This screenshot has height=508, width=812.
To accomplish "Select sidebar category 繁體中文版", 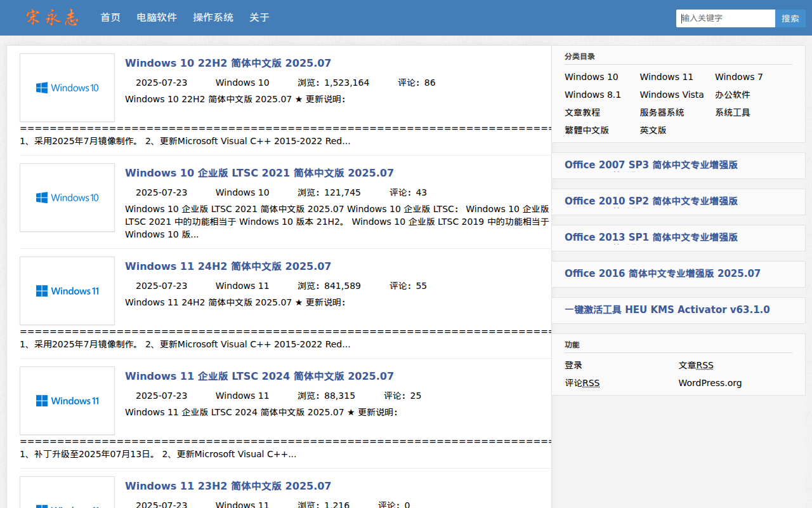I will point(587,130).
